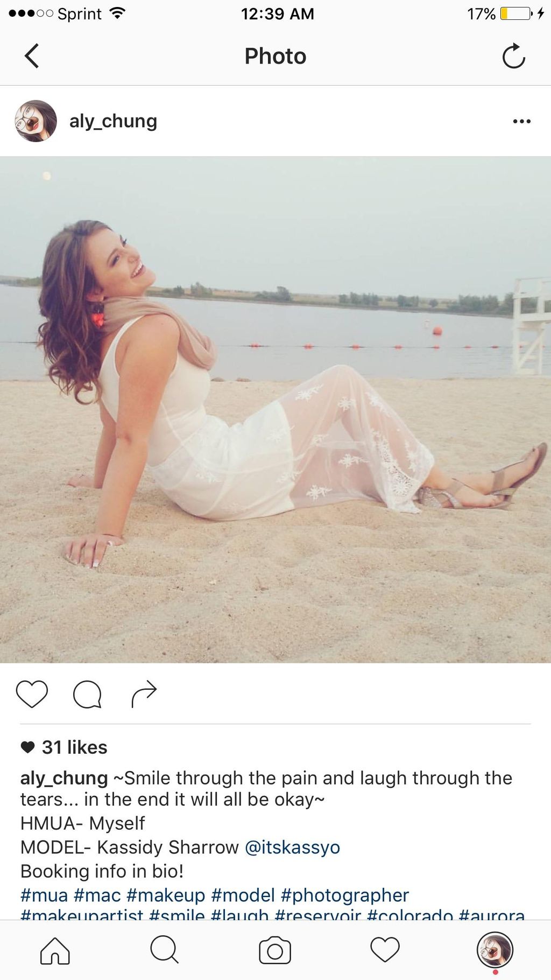The image size is (551, 980).
Task: Open the activity heart tab
Action: [x=385, y=949]
